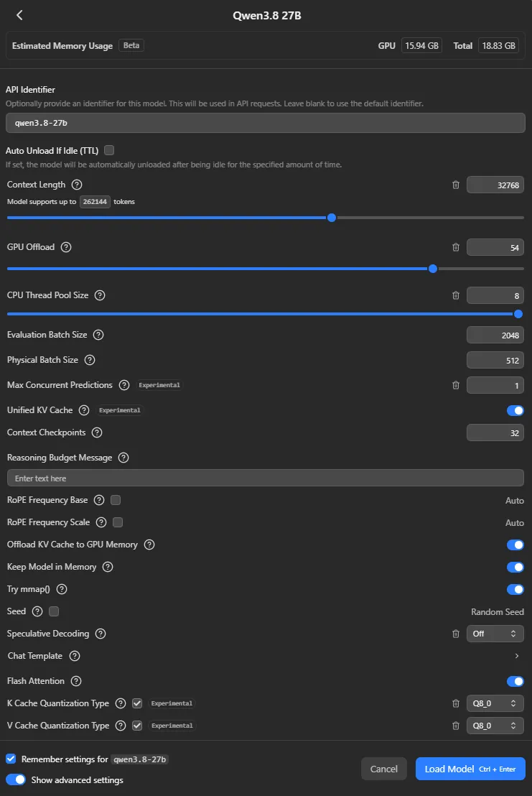This screenshot has height=796, width=532.
Task: Reset Context Length with trash icon
Action: click(x=455, y=185)
